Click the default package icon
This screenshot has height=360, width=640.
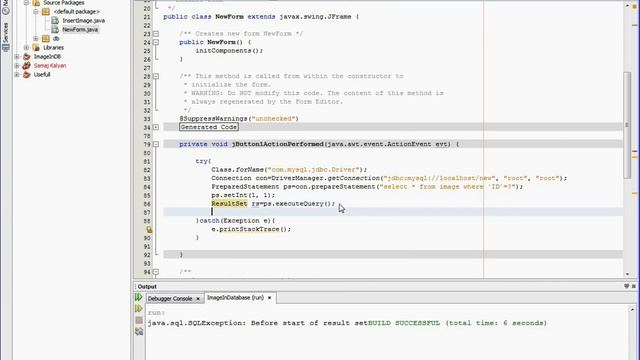(x=46, y=12)
